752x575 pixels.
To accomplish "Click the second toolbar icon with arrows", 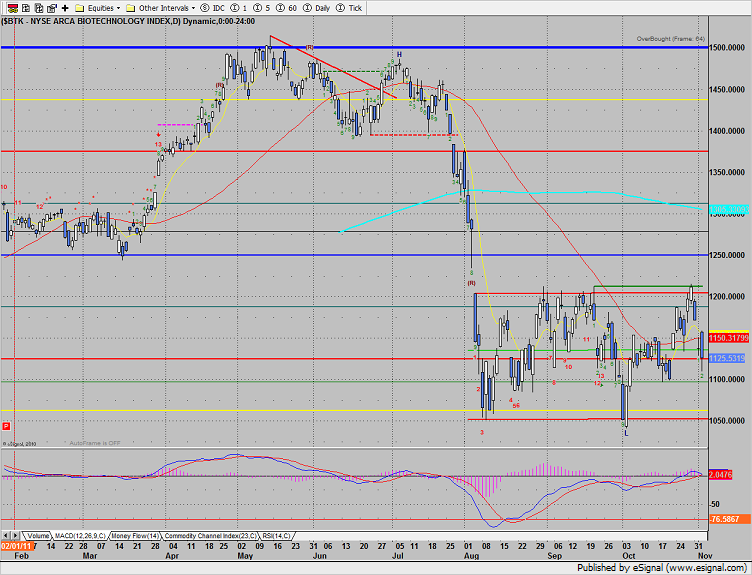I will coord(26,8).
